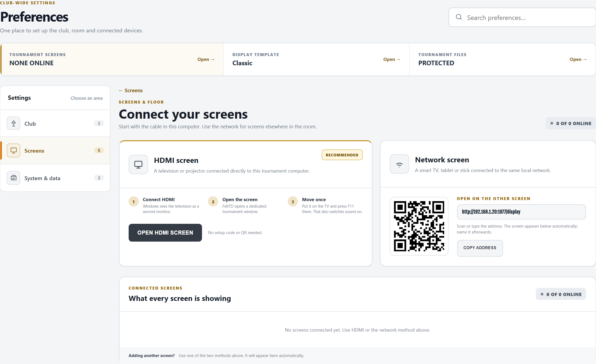596x364 pixels.
Task: Click the Copy Address button
Action: 480,248
